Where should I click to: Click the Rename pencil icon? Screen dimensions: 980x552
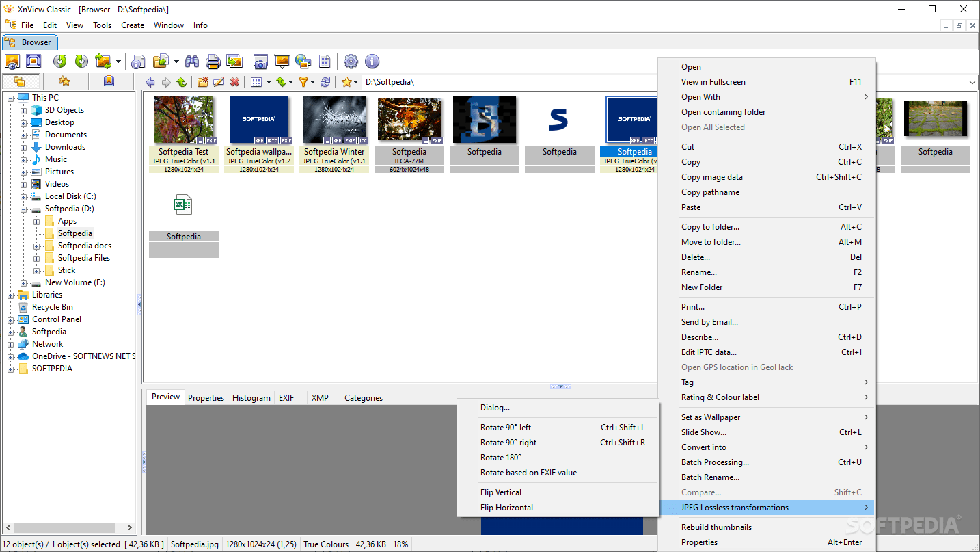click(219, 82)
